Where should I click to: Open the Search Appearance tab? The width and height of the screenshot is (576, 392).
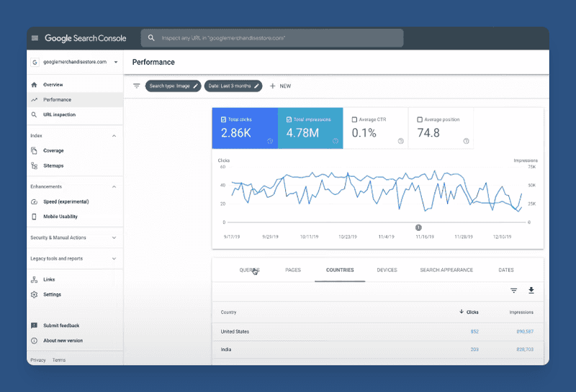coord(446,270)
